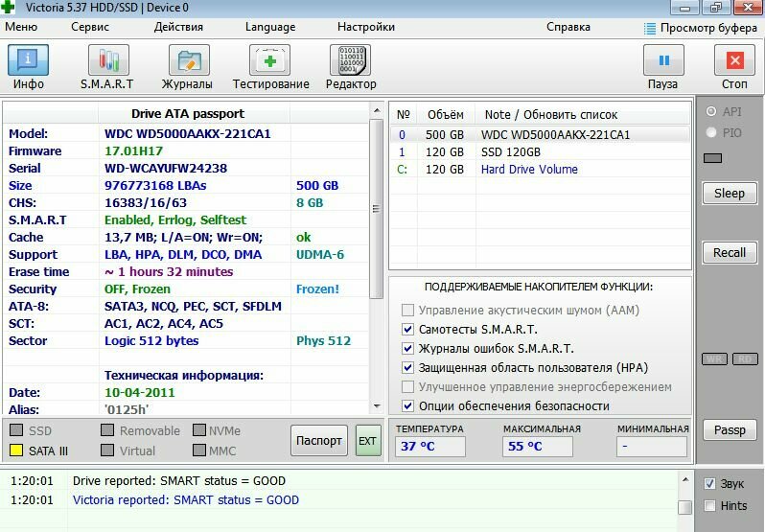The image size is (765, 532).
Task: Click the red Стоп icon
Action: pyautogui.click(x=734, y=59)
